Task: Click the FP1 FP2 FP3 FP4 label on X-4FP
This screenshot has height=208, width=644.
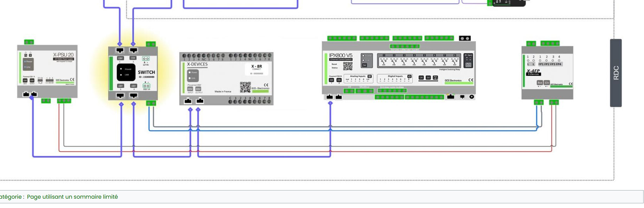Action: (549, 64)
